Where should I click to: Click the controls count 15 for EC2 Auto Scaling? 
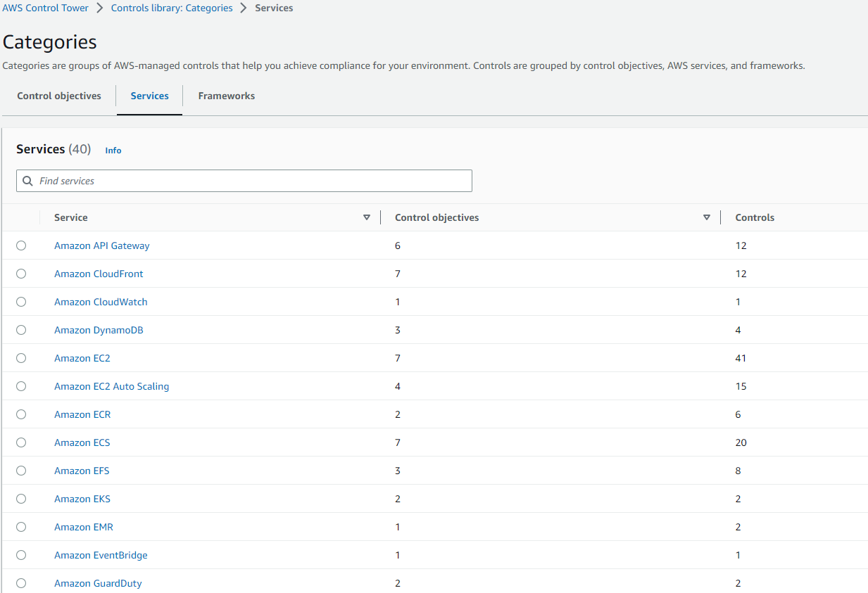pos(741,386)
